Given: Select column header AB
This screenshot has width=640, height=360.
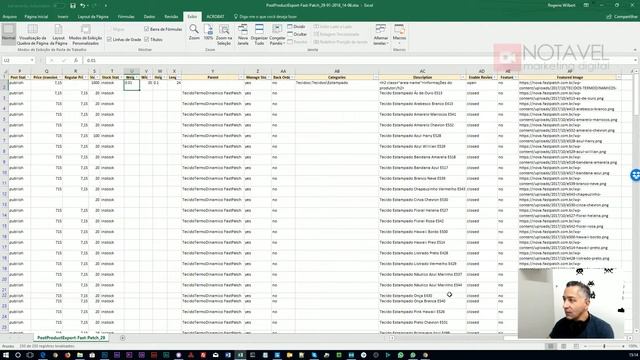Looking at the screenshot, I should [x=337, y=71].
